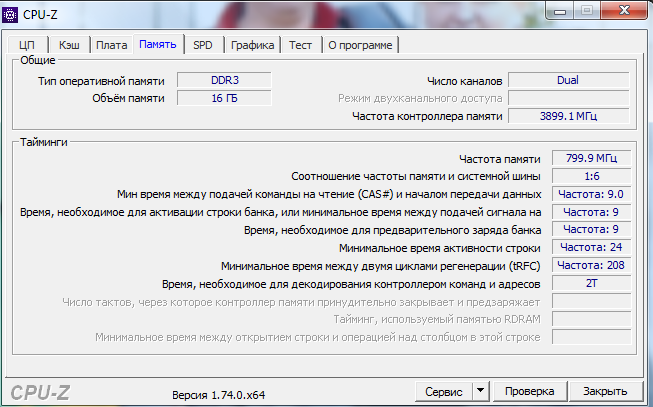Click the Тайминги group title

pyautogui.click(x=44, y=142)
